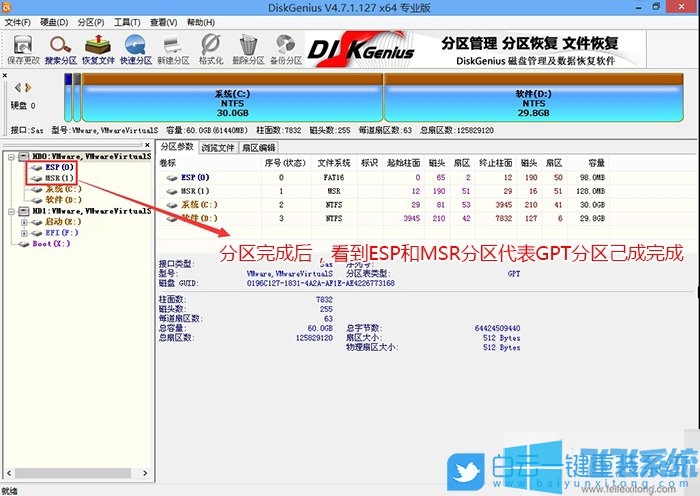Viewport: 700px width, 496px height.
Task: Select HD0:VMware disk in the tree
Action: 92,156
